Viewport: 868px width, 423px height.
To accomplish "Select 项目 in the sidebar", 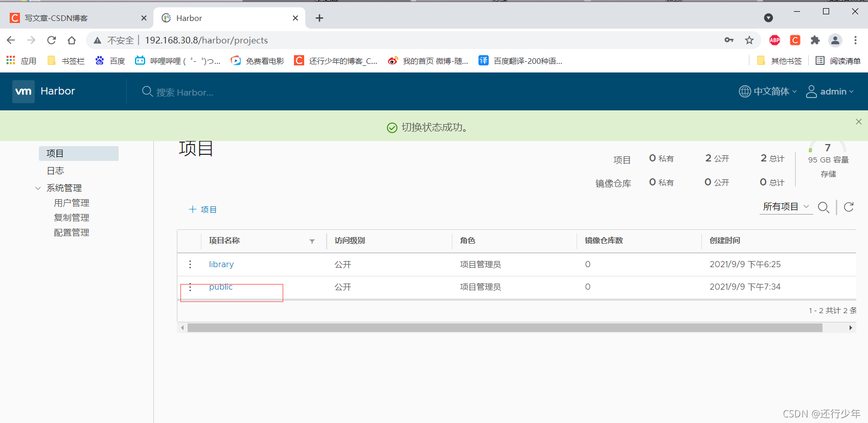I will click(x=79, y=153).
